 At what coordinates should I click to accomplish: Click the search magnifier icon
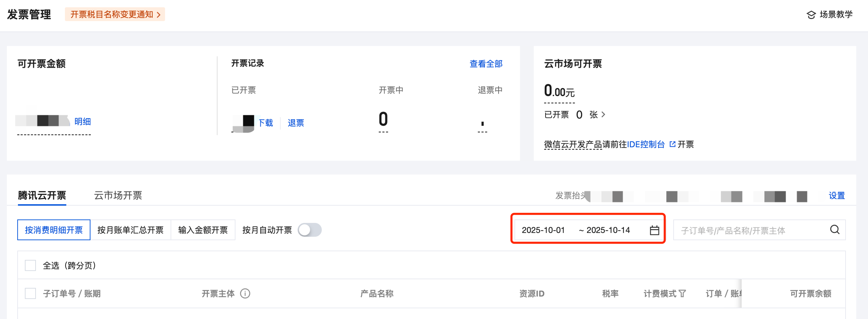[834, 230]
